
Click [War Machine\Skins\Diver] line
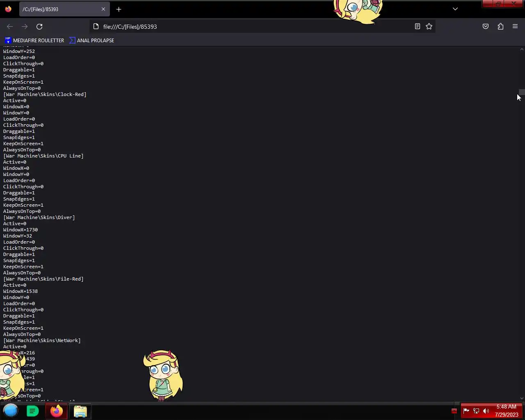click(x=39, y=217)
